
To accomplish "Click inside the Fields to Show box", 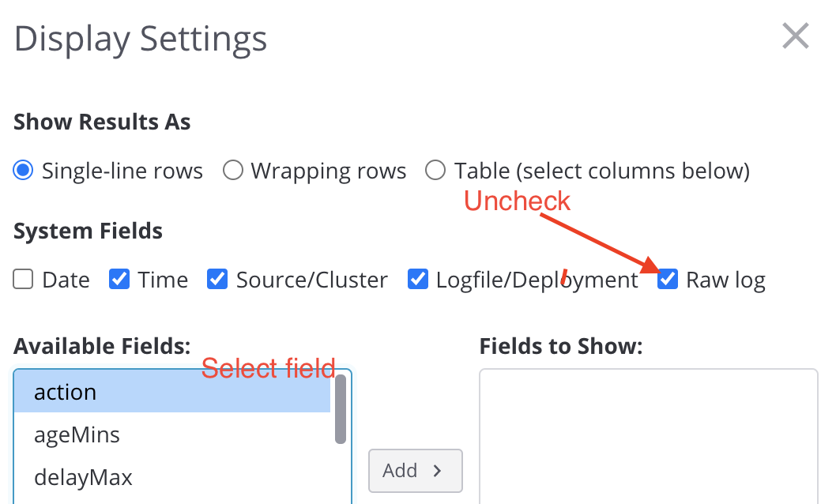I will tap(648, 437).
